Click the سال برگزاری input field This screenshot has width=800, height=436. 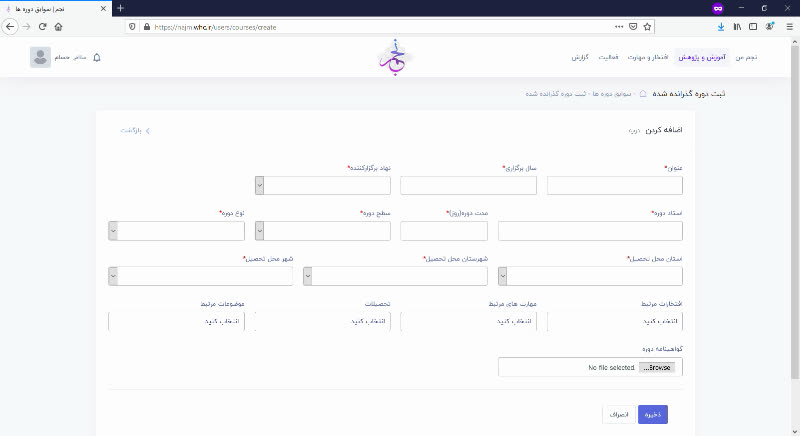coord(468,186)
